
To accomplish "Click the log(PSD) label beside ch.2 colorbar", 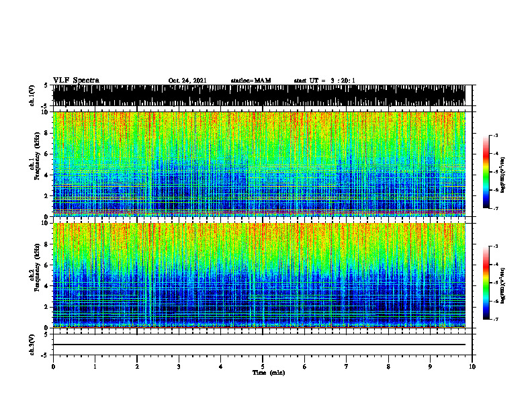I will [503, 285].
